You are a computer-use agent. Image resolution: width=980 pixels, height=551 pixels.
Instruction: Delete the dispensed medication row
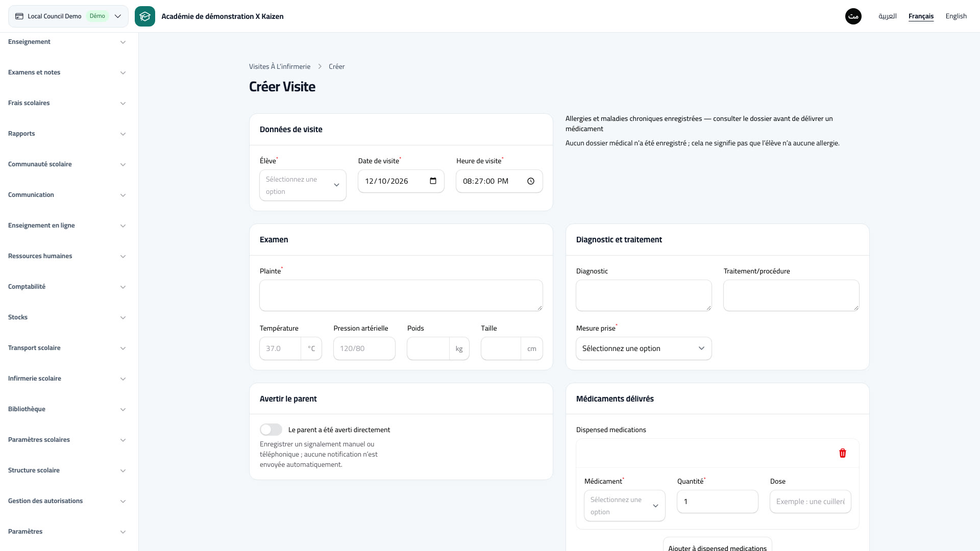[x=843, y=453]
